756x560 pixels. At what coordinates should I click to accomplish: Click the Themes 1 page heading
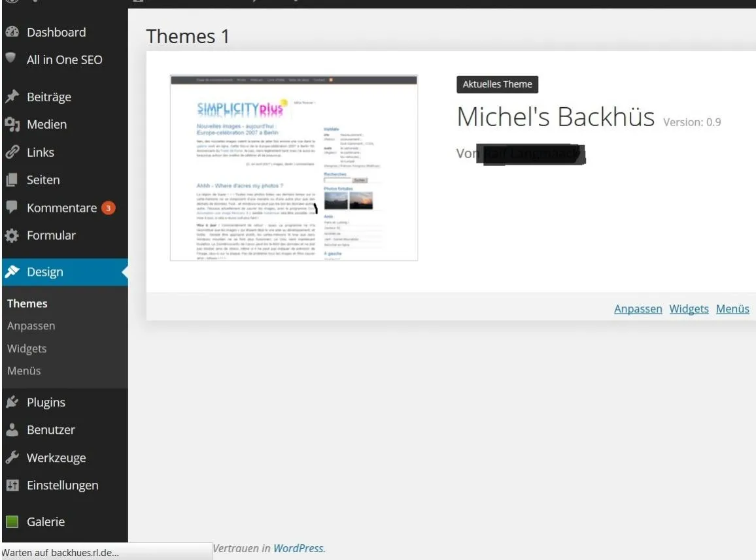188,36
